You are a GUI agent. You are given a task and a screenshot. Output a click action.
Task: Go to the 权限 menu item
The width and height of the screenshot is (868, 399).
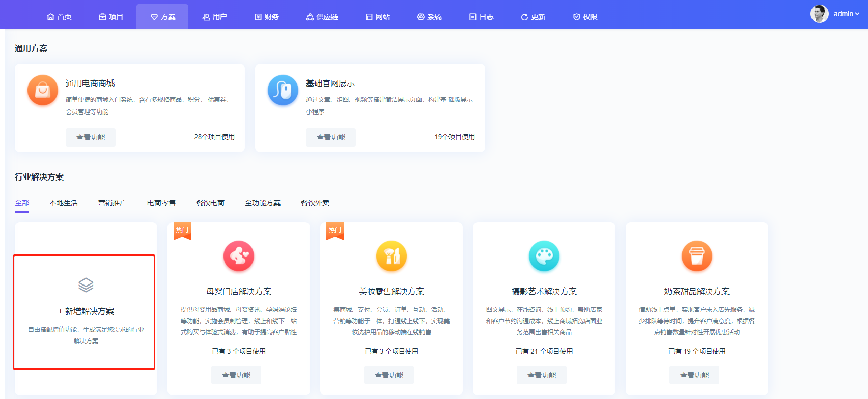[585, 17]
